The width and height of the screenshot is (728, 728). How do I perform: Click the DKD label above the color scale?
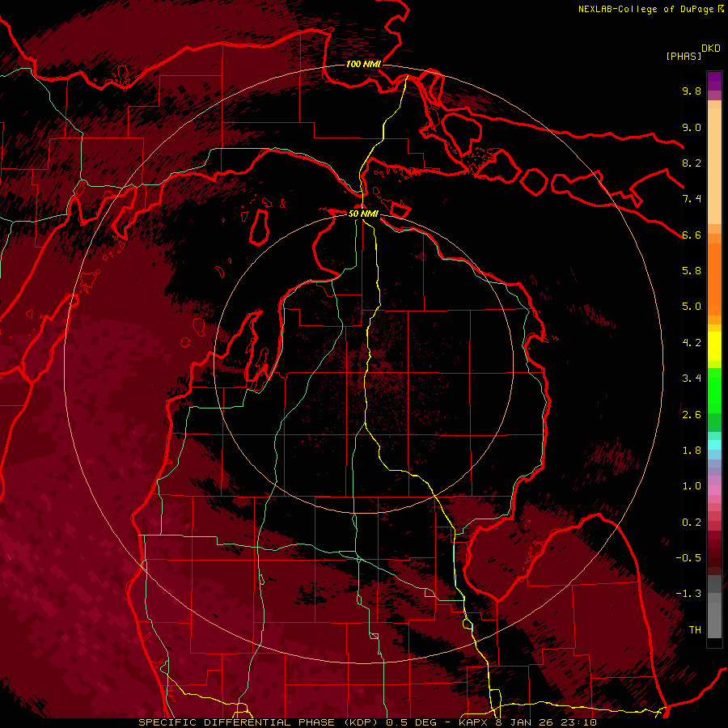(x=711, y=49)
